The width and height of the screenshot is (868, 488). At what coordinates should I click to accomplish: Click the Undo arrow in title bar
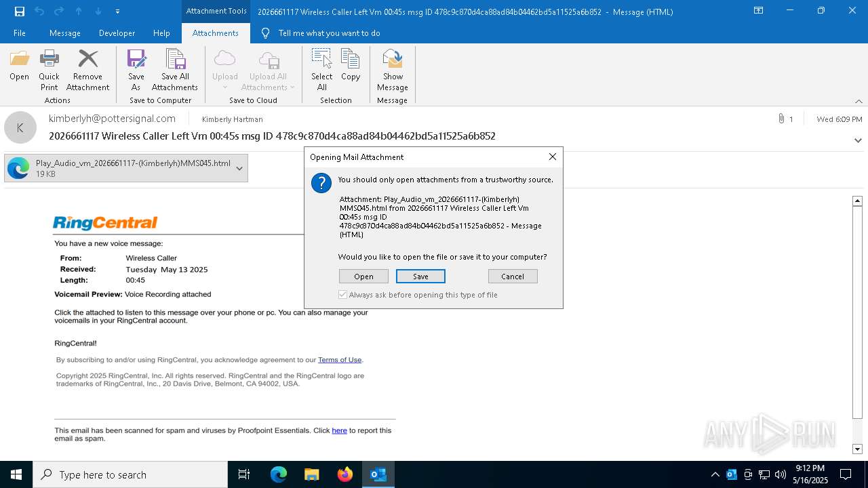point(39,11)
